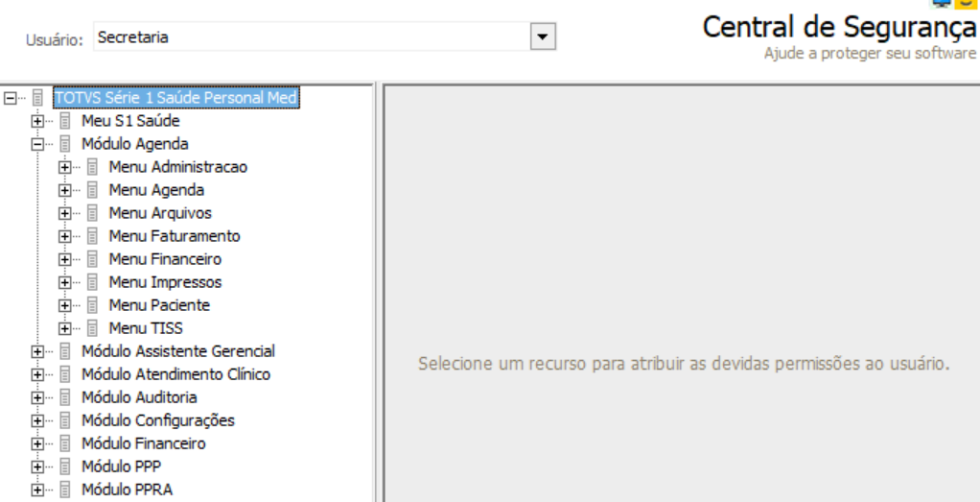
Task: Expand the Módulo Financeiro node
Action: click(x=36, y=443)
